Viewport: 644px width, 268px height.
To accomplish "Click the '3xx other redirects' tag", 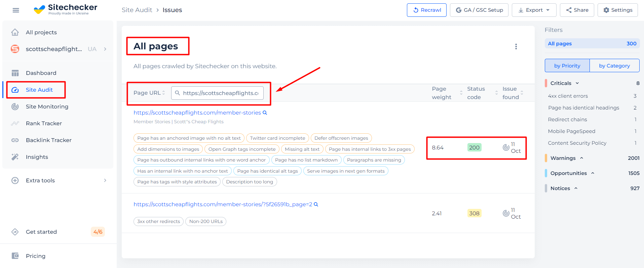I will coord(158,221).
